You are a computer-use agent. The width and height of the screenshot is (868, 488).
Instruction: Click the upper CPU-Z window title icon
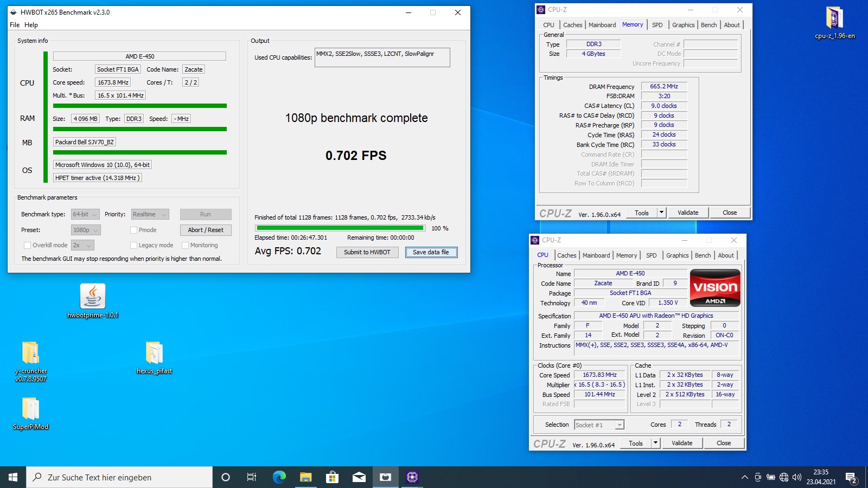(541, 9)
